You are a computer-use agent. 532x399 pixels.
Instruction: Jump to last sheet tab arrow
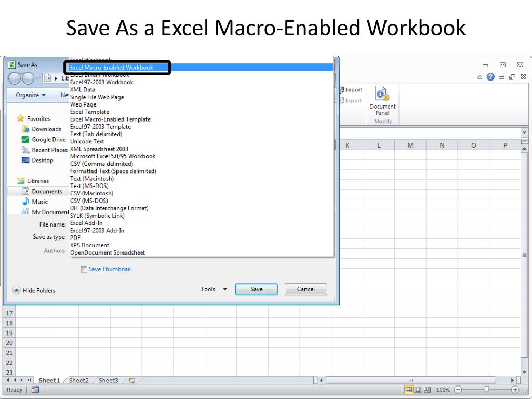pos(29,380)
